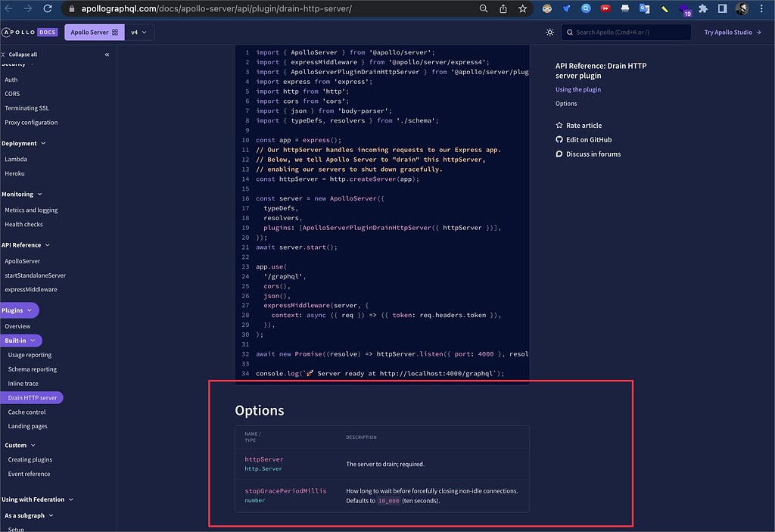The height and width of the screenshot is (532, 775).
Task: Click the browser reload progress control
Action: pyautogui.click(x=48, y=8)
